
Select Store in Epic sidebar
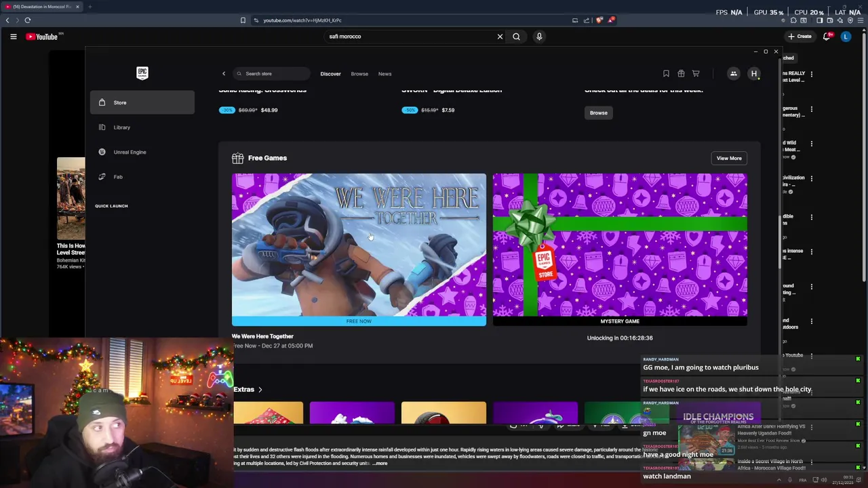coord(142,102)
